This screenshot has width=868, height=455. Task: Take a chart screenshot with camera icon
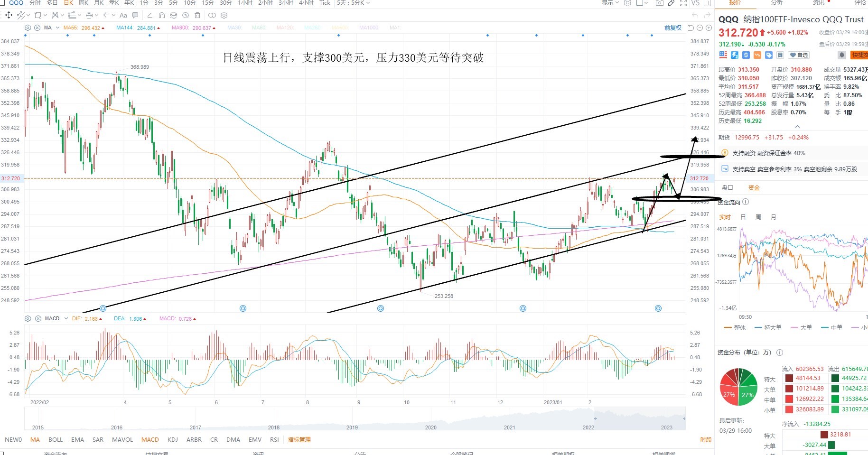659,3
